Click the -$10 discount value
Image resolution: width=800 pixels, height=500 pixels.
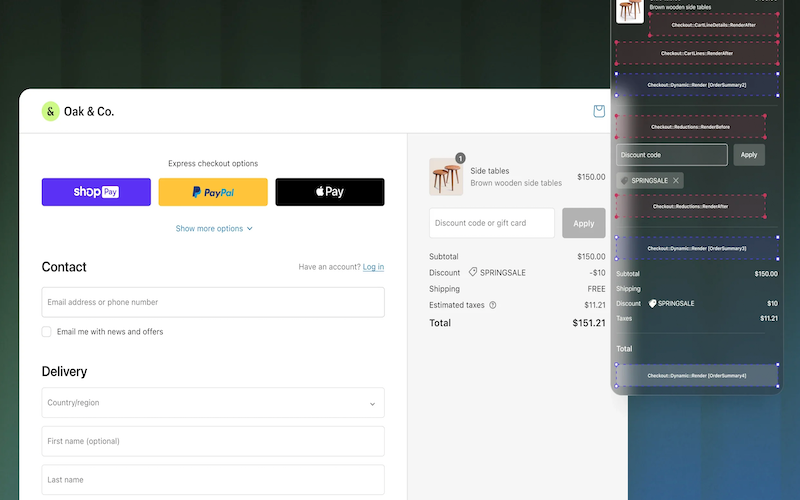[x=597, y=272]
